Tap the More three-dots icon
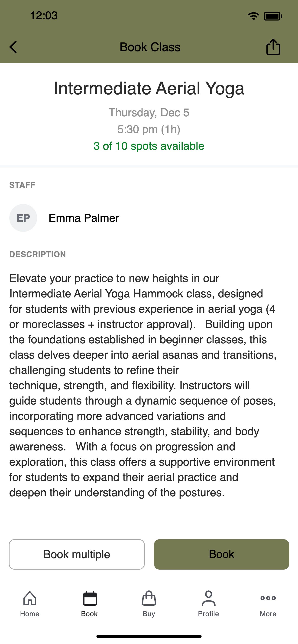 coord(268,598)
